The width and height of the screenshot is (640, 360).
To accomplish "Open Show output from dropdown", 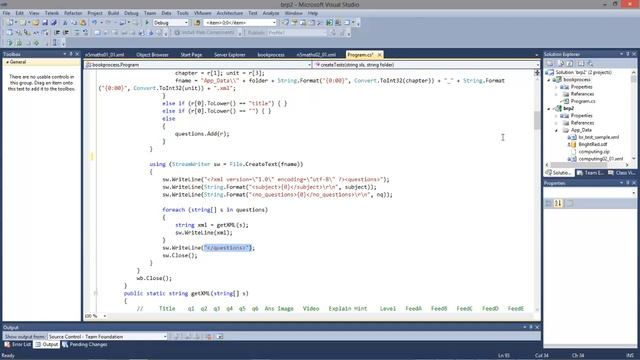I will point(165,336).
